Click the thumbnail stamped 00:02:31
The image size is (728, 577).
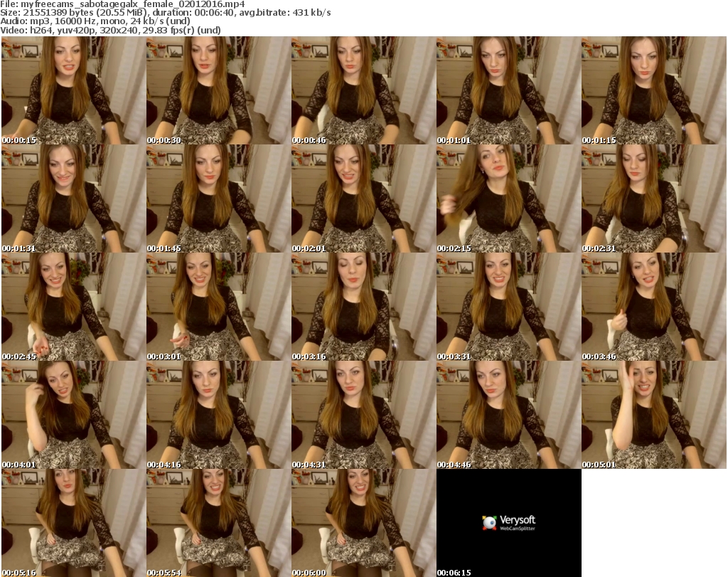654,198
